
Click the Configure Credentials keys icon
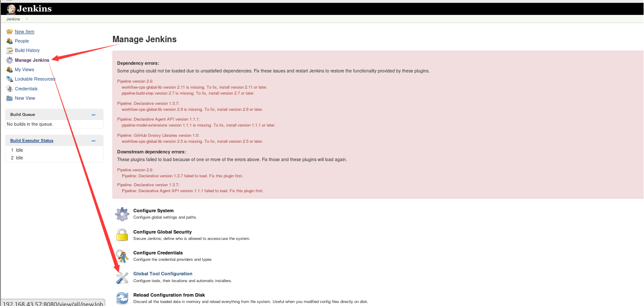click(x=122, y=256)
